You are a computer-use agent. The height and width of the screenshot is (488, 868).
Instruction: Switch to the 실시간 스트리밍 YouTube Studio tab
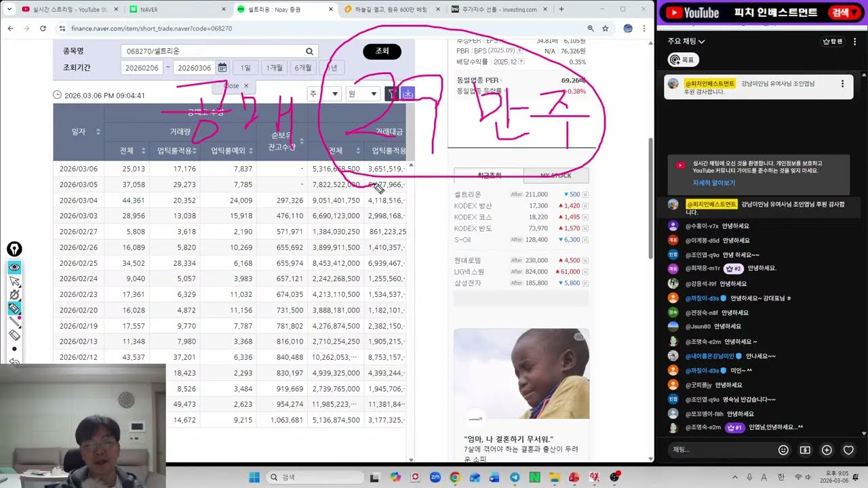(x=71, y=9)
